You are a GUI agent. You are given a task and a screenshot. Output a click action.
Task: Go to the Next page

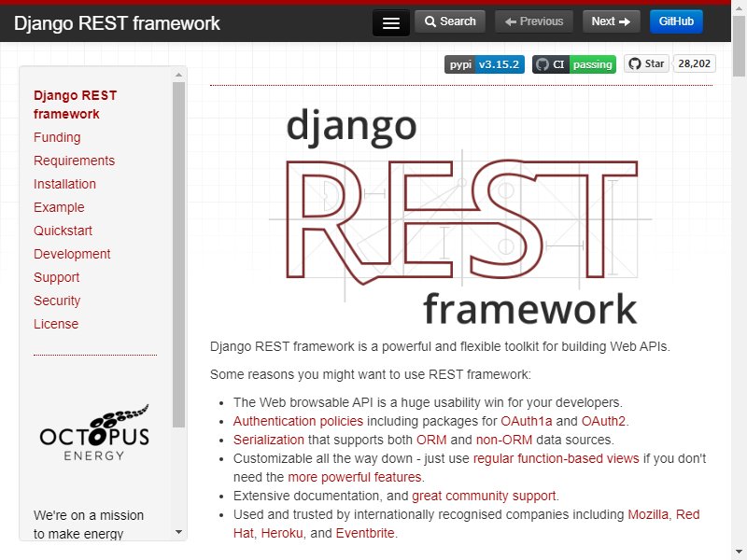coord(611,21)
